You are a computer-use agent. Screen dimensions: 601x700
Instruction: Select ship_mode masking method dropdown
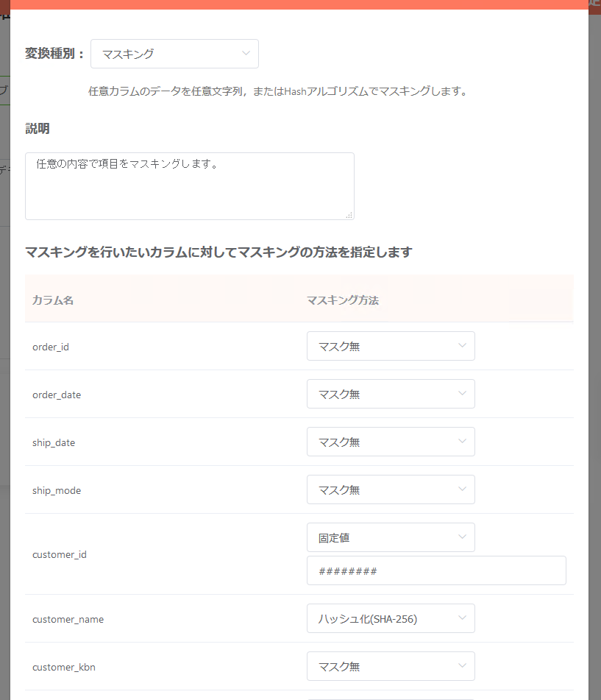(x=391, y=489)
